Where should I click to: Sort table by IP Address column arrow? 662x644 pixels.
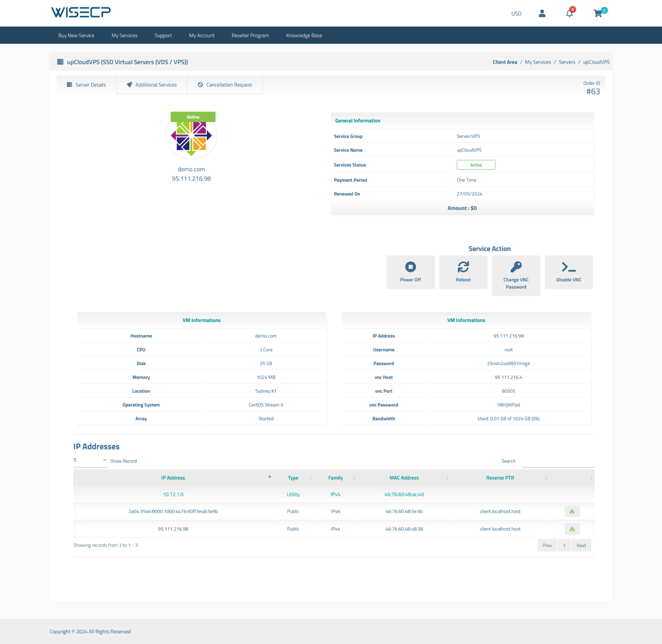[x=270, y=477]
